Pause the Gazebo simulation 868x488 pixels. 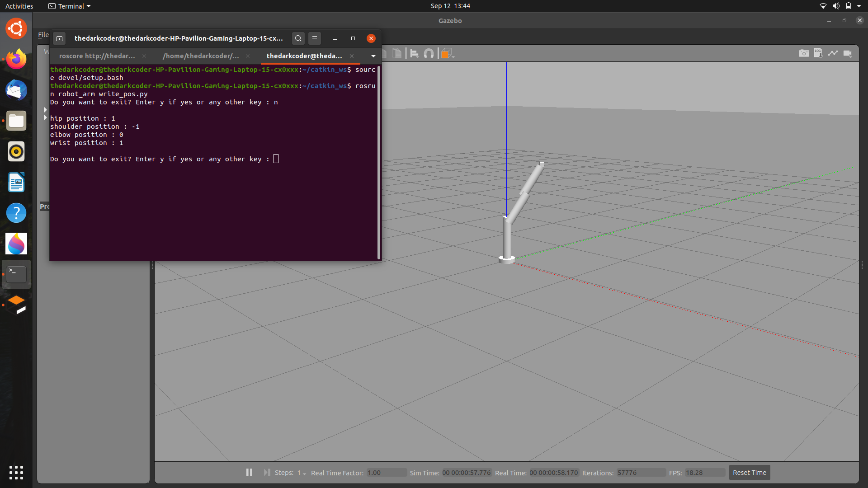tap(249, 472)
